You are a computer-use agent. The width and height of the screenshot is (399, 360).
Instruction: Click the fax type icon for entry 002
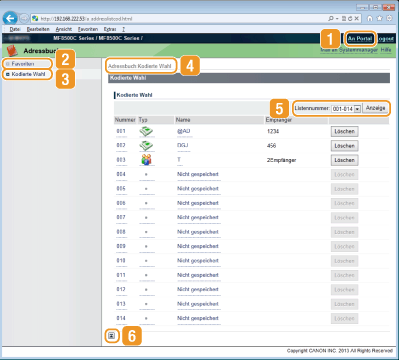tap(146, 146)
